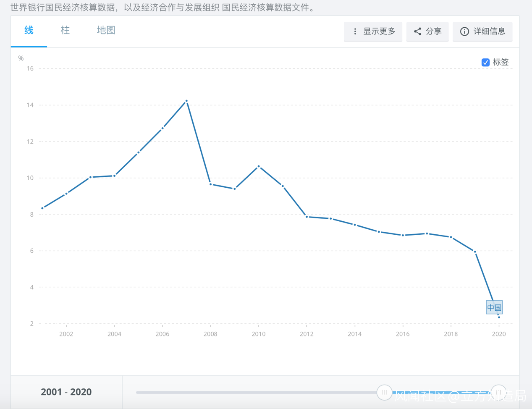Click the 2006 data point on line
This screenshot has height=409, width=532.
(162, 128)
